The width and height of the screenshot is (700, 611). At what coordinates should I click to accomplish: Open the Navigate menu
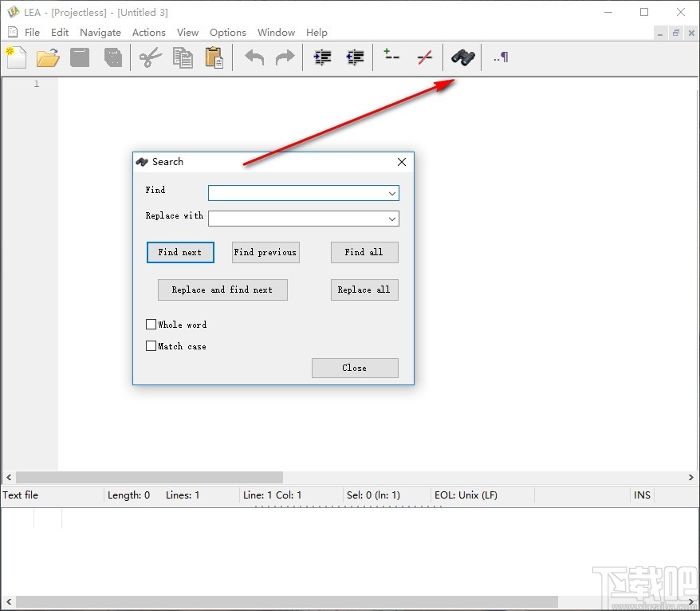pyautogui.click(x=100, y=32)
